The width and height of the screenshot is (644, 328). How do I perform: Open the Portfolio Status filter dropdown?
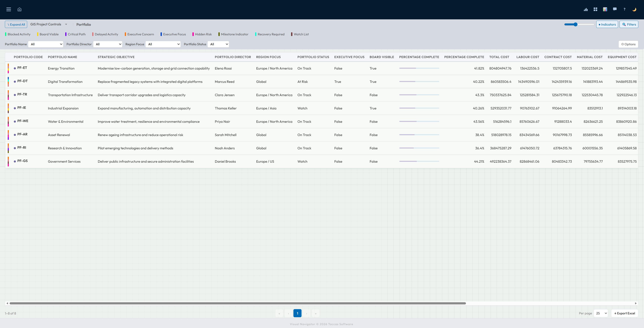(218, 44)
